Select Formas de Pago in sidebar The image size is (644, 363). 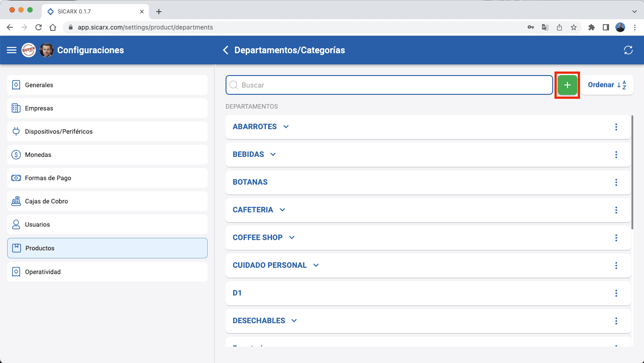coord(107,178)
